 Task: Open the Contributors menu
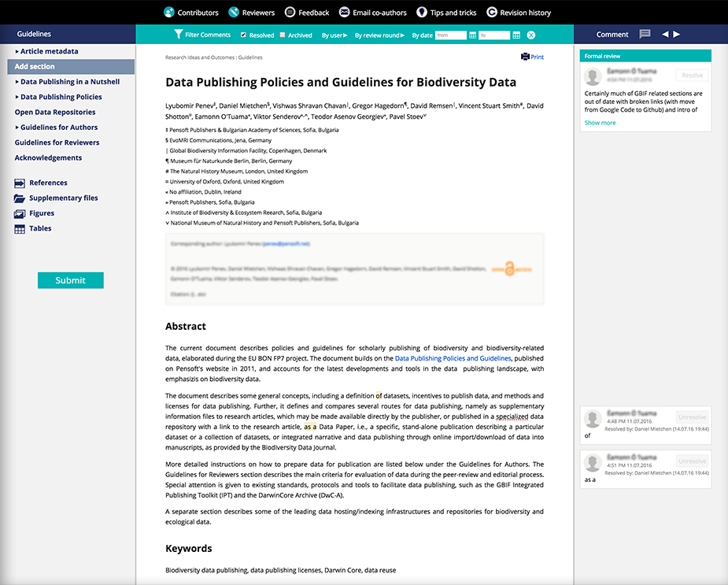pos(198,13)
